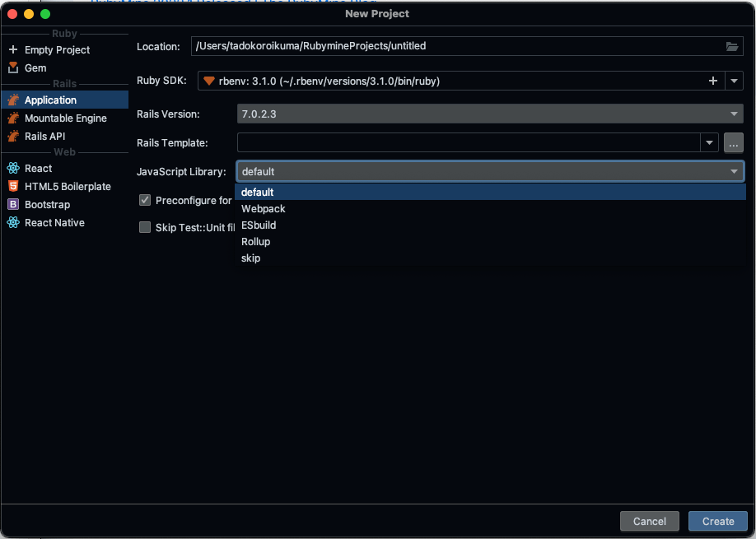Uncheck the Preconfigure for checkbox

pyautogui.click(x=145, y=201)
